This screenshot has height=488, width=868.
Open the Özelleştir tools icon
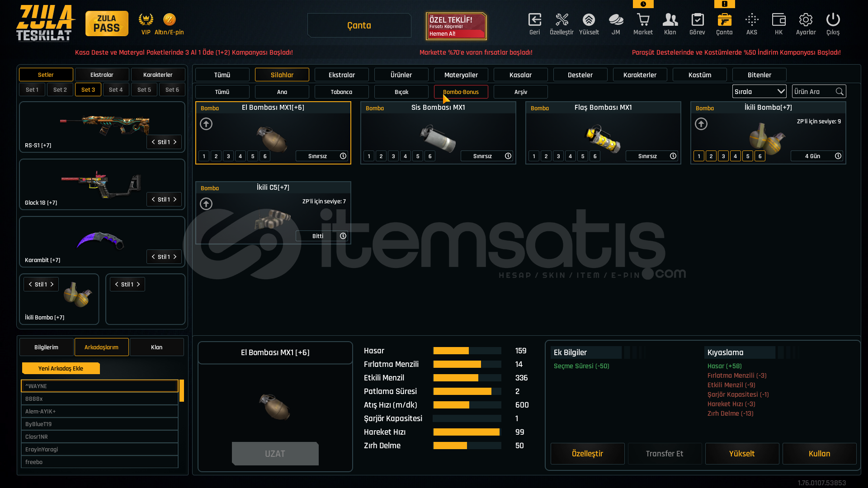pyautogui.click(x=561, y=19)
